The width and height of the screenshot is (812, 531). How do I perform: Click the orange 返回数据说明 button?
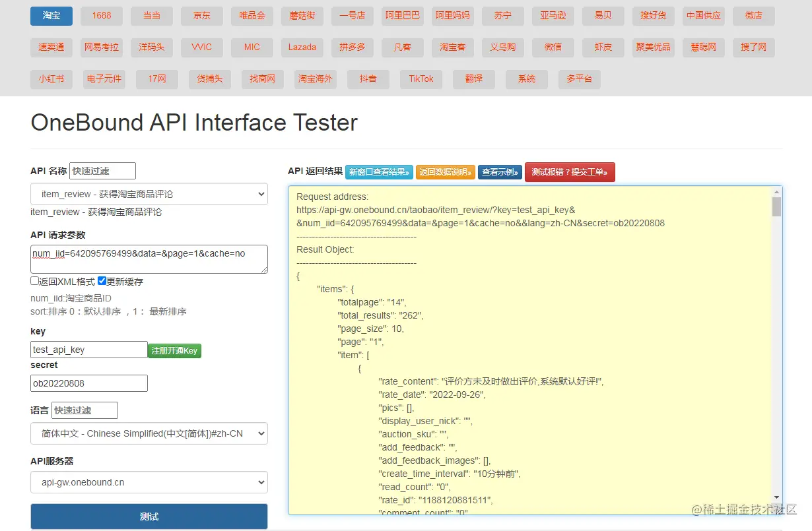(446, 172)
